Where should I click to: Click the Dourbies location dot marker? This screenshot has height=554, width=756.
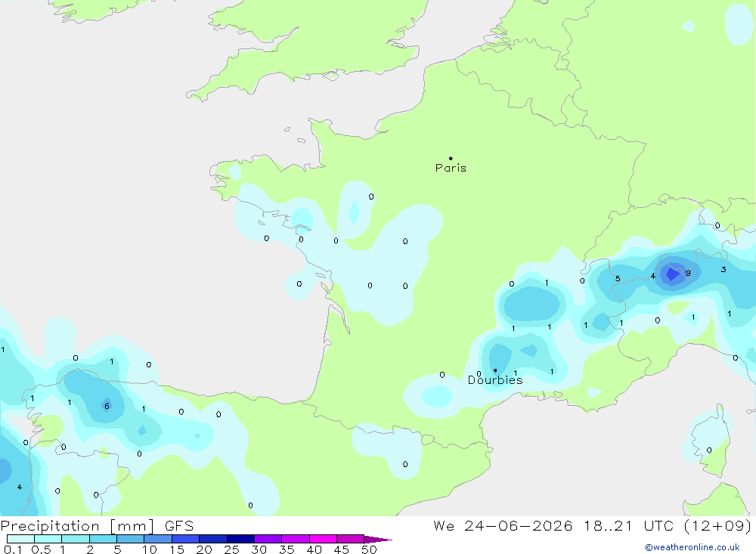(495, 370)
